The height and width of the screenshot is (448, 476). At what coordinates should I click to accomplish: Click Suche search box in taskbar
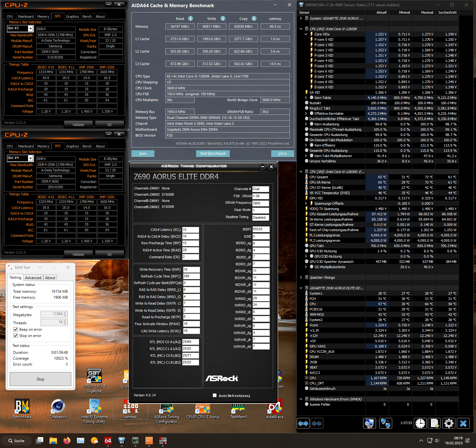[x=16, y=441]
